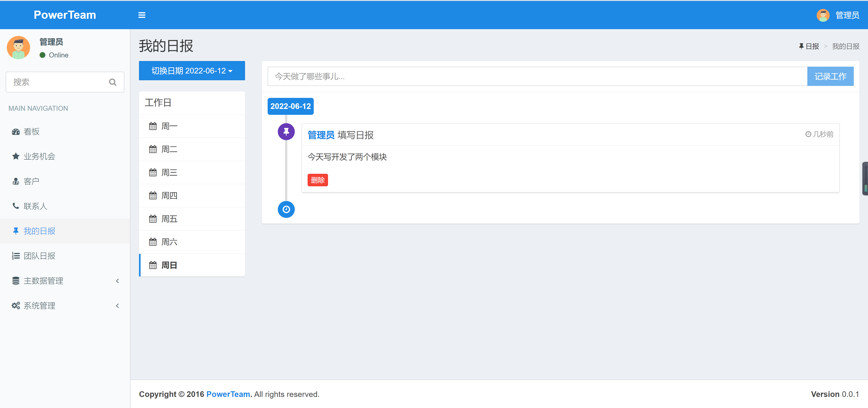This screenshot has width=868, height=408.
Task: Expand the 系统管理 submenu chevron
Action: pyautogui.click(x=117, y=306)
